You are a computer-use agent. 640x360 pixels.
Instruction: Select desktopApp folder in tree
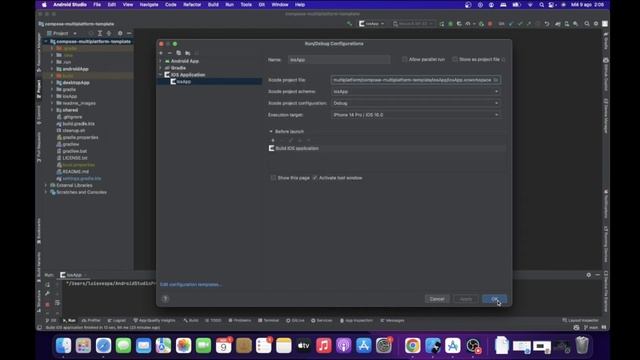click(x=76, y=82)
